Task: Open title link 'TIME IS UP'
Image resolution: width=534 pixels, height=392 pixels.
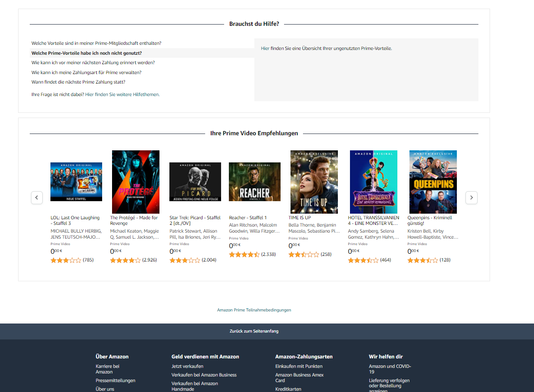Action: (300, 218)
